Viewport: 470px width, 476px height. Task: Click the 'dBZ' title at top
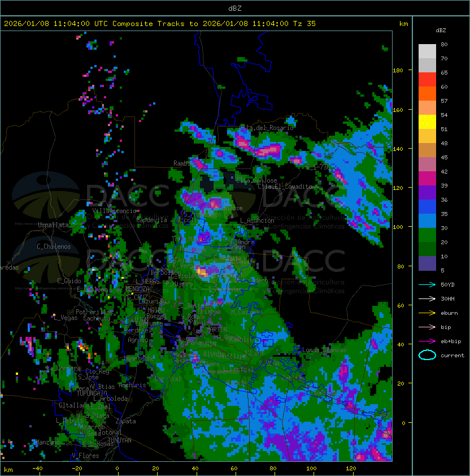tap(235, 8)
